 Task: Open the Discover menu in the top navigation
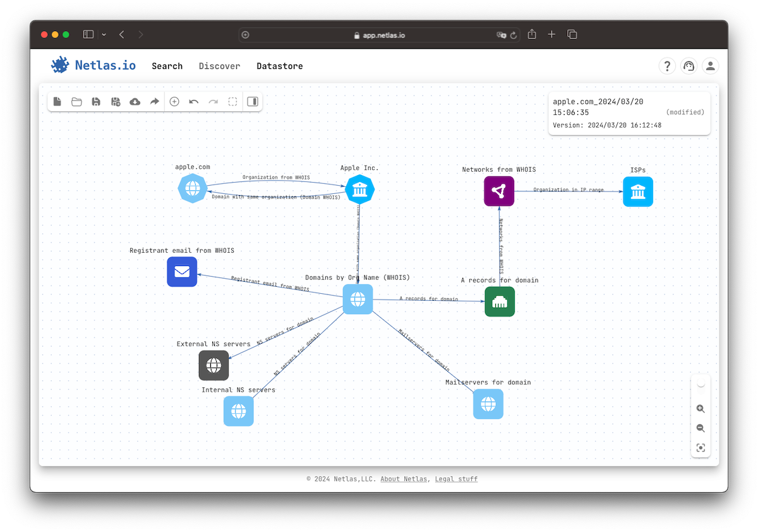point(219,66)
